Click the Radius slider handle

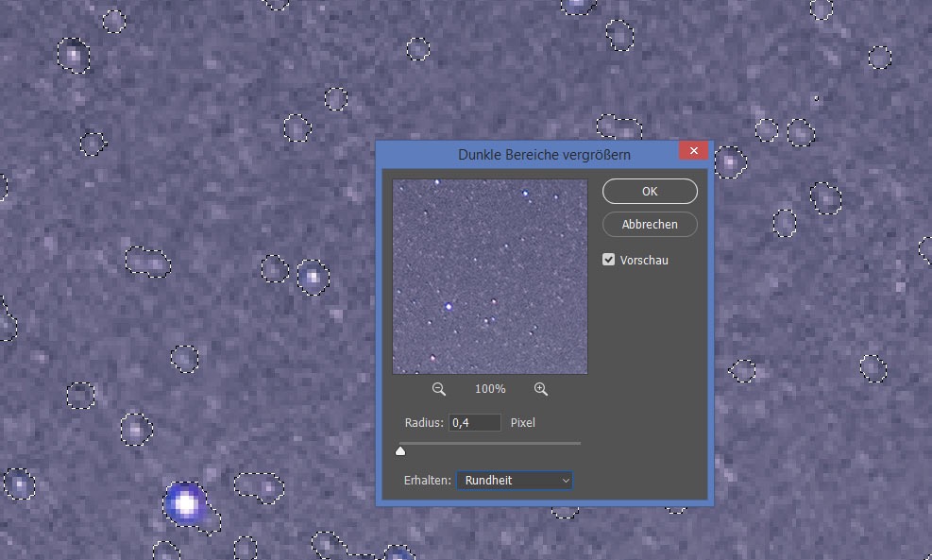click(400, 450)
